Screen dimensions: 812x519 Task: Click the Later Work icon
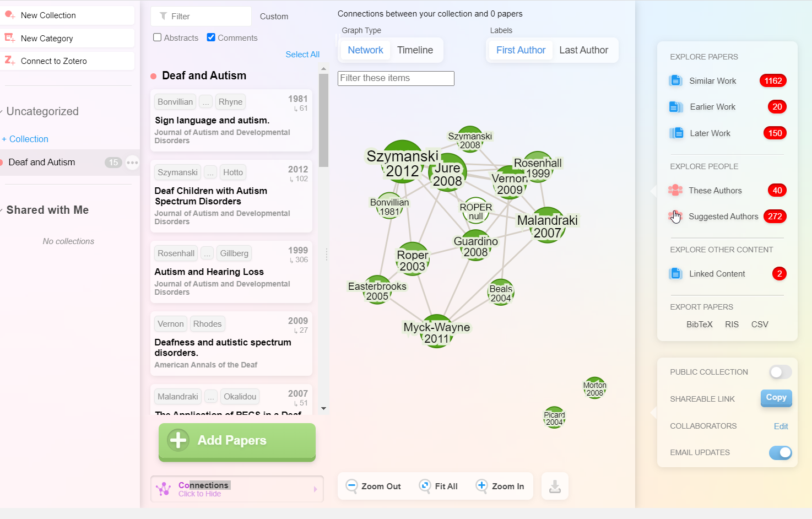pyautogui.click(x=675, y=133)
